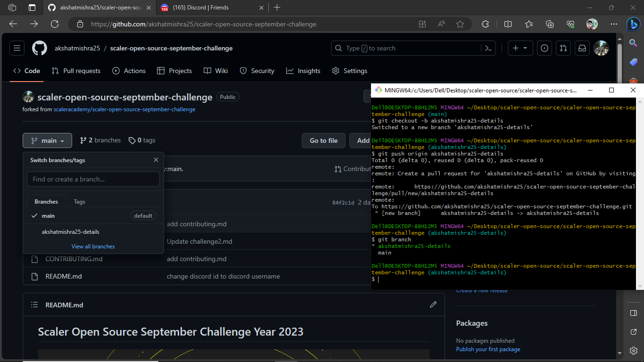Open CONTRIBUTING.md file in list
The image size is (644, 362).
[74, 259]
